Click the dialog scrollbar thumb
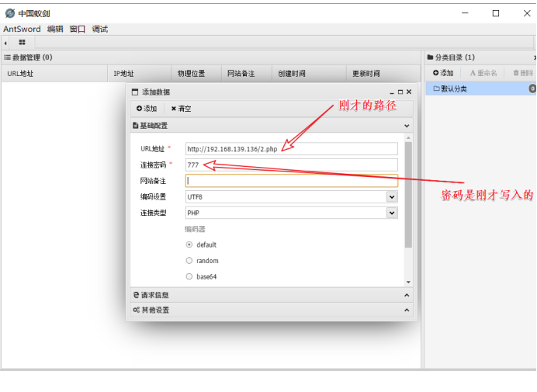 408,195
